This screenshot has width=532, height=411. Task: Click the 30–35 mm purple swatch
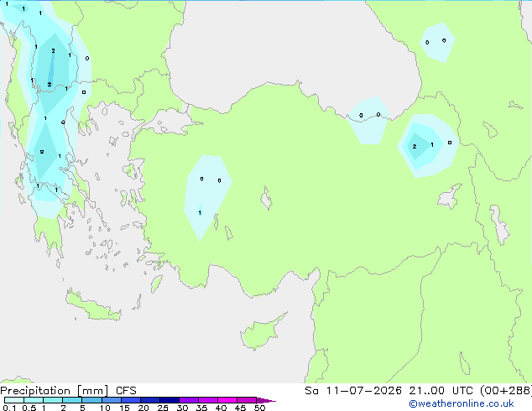(x=189, y=400)
